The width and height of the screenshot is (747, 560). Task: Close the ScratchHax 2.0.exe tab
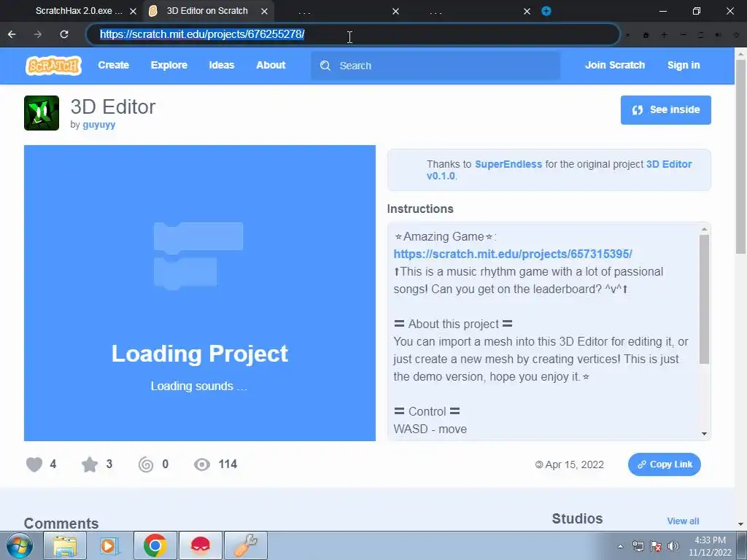click(x=133, y=11)
